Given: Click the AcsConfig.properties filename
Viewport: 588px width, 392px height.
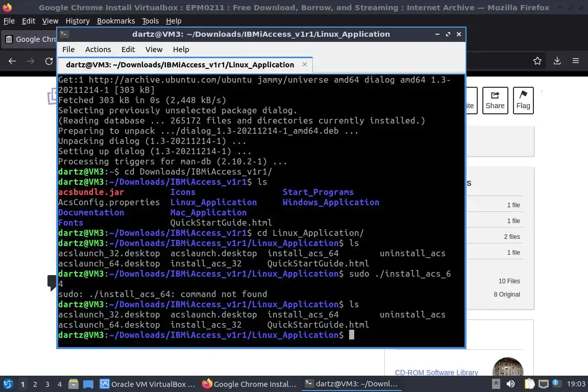Looking at the screenshot, I should [109, 202].
